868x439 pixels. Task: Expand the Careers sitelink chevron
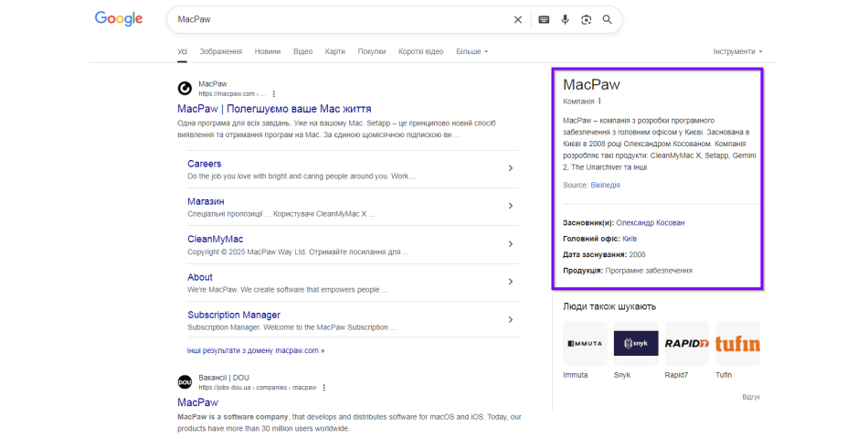[511, 168]
